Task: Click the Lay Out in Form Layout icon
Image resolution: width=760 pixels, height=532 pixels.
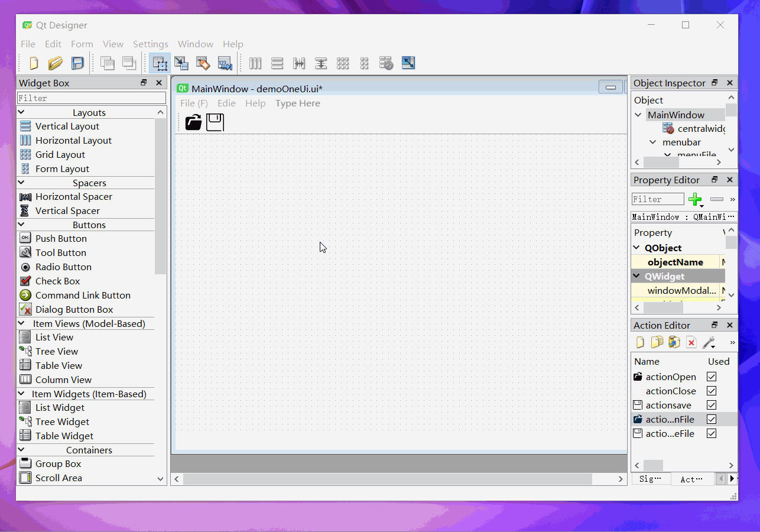Action: tap(365, 63)
